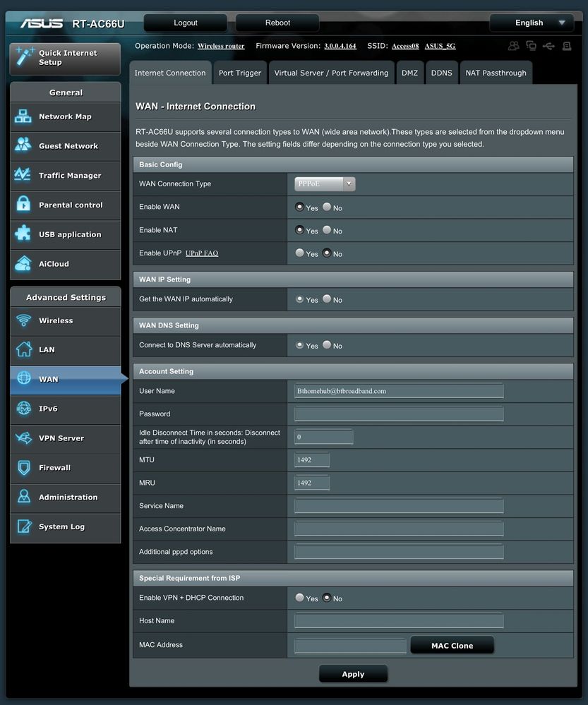Image resolution: width=588 pixels, height=705 pixels.
Task: Click the MAC Address input field
Action: coord(350,645)
